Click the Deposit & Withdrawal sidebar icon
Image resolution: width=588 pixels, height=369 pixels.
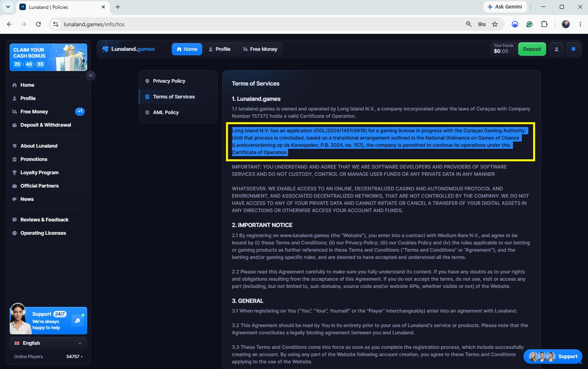tap(15, 125)
